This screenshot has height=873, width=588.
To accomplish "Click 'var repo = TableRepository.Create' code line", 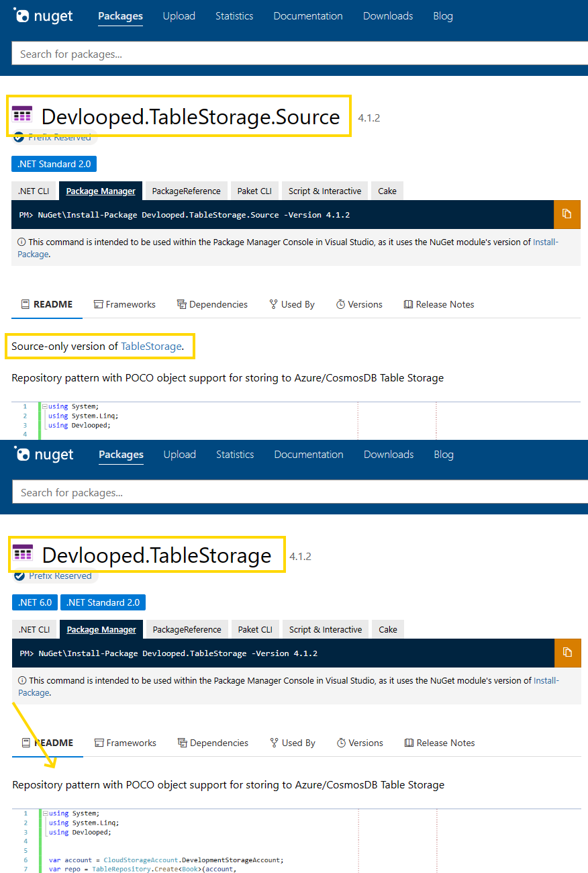I will [143, 869].
